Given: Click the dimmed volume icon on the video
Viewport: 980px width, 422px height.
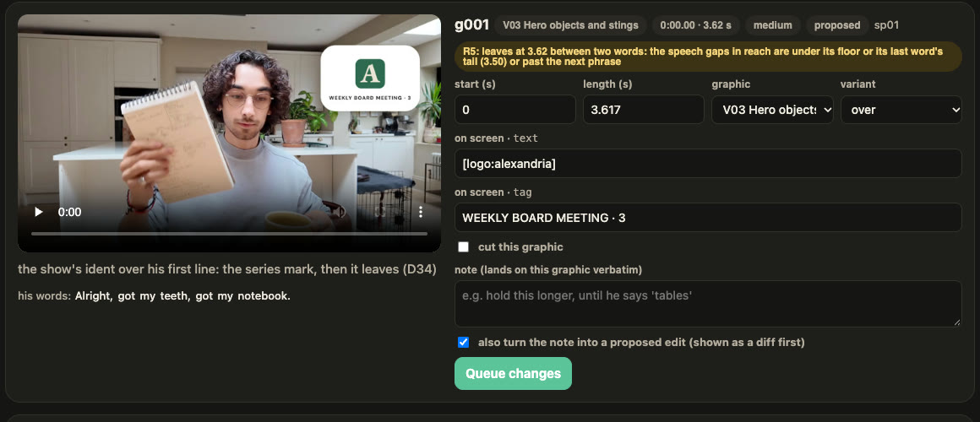Looking at the screenshot, I should point(340,212).
